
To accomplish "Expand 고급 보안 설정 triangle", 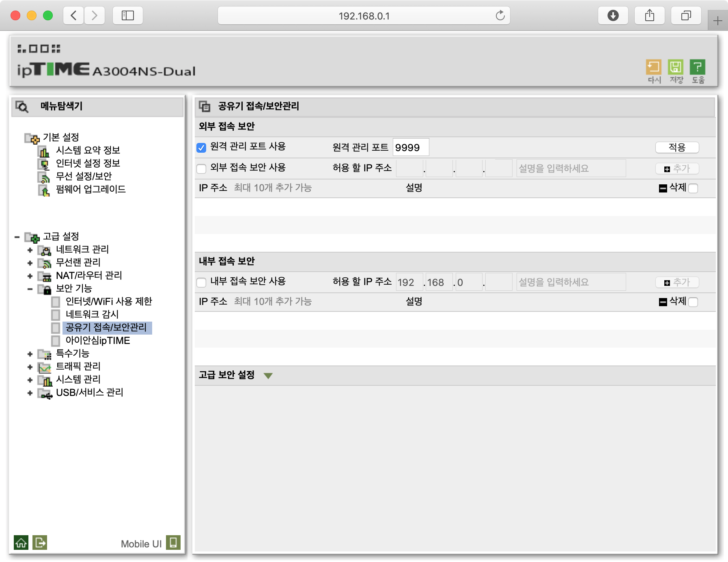I will tap(268, 376).
